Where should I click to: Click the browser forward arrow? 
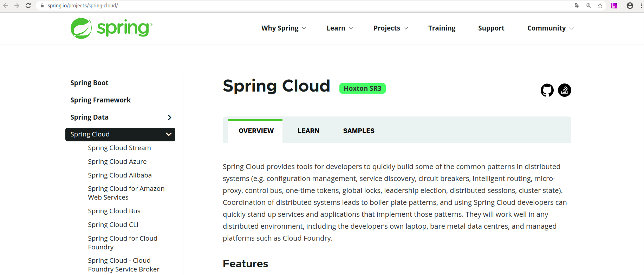[x=17, y=6]
